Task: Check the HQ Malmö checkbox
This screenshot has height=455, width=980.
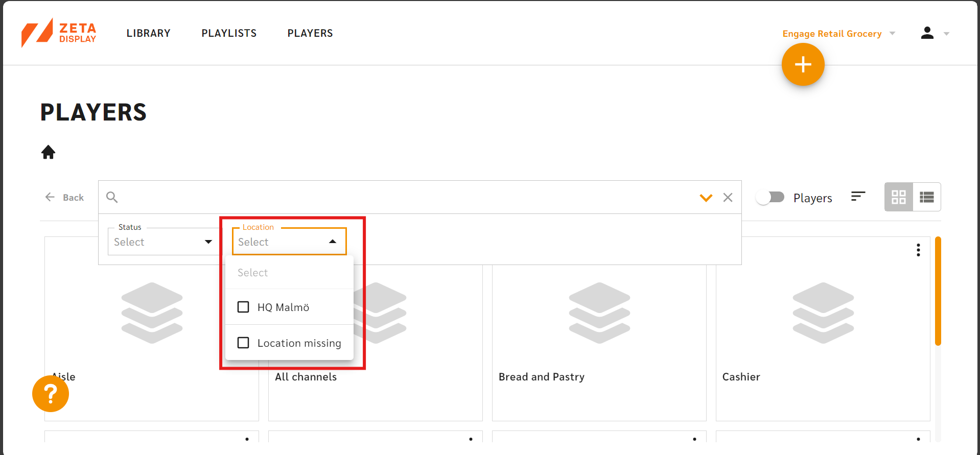Action: (x=243, y=307)
